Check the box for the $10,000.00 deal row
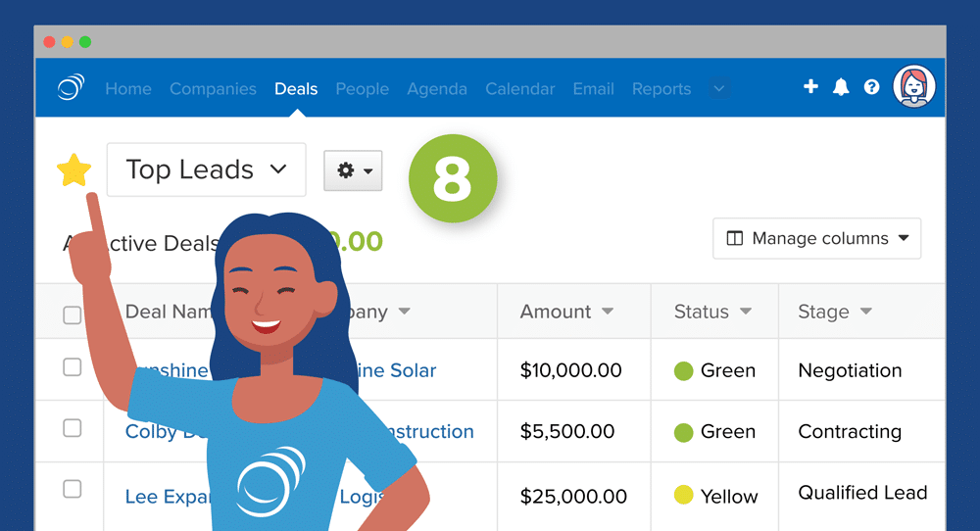980x531 pixels. tap(72, 367)
